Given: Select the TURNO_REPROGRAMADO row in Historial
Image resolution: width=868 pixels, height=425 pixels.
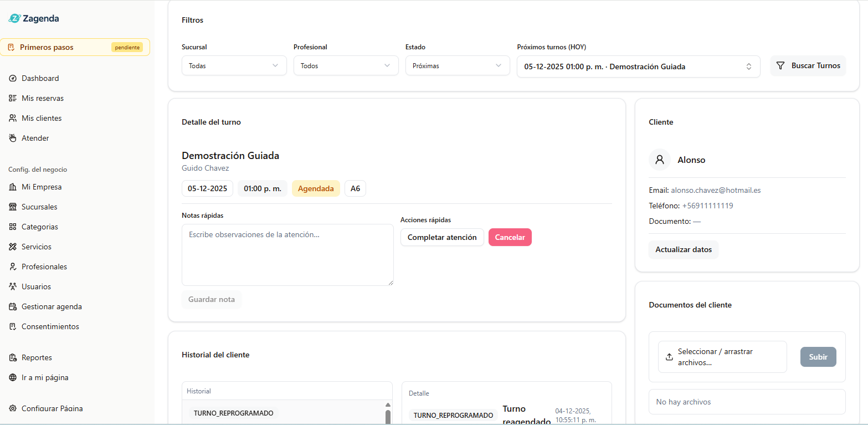Looking at the screenshot, I should tap(283, 413).
